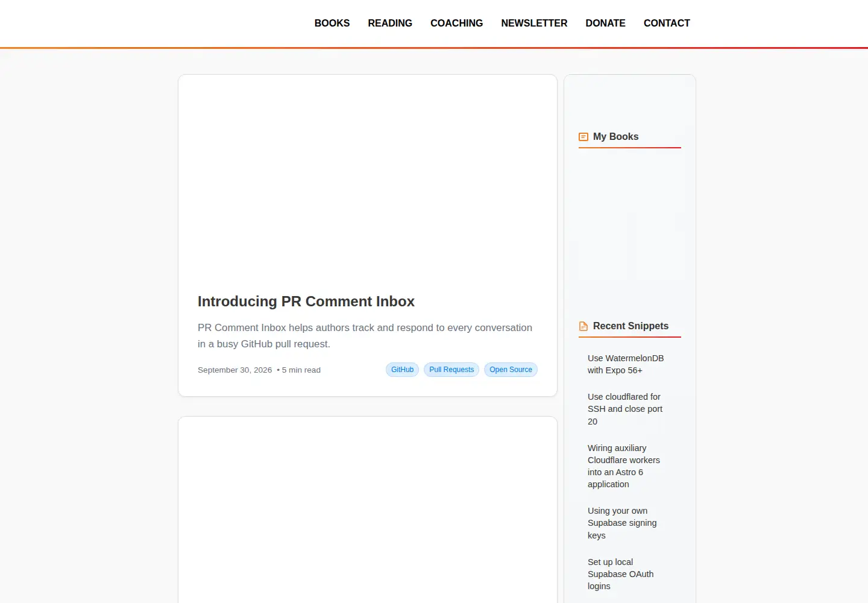Viewport: 868px width, 603px height.
Task: Click the September 30, 2026 date
Action: pos(234,370)
